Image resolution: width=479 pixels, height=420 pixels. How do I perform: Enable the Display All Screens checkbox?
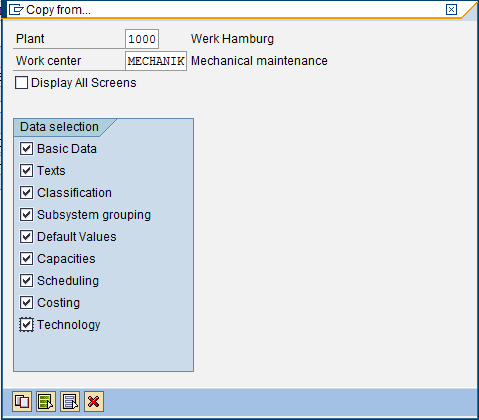[x=21, y=83]
